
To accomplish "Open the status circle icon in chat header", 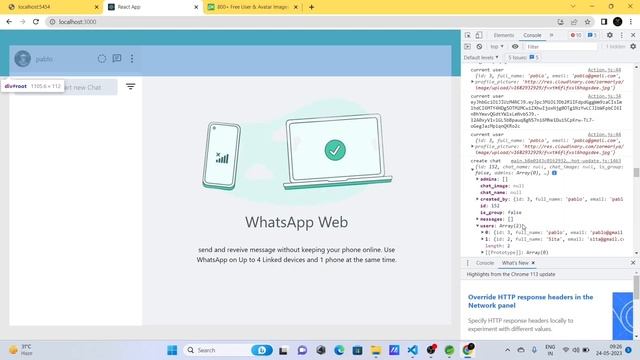I will (102, 59).
